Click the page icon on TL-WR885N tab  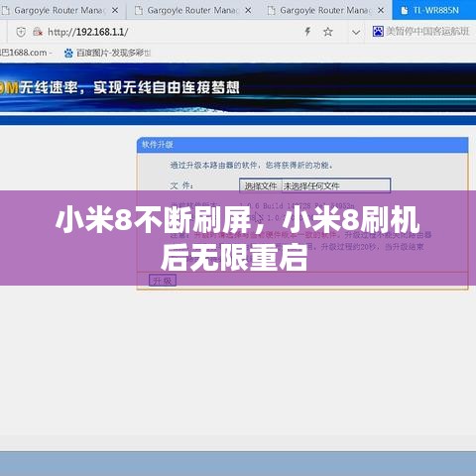pyautogui.click(x=404, y=11)
